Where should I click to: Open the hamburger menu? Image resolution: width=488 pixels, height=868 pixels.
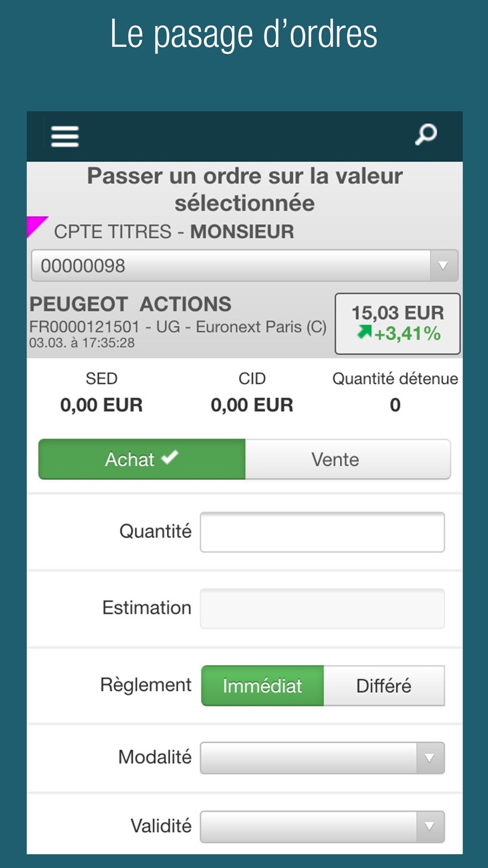pos(65,136)
